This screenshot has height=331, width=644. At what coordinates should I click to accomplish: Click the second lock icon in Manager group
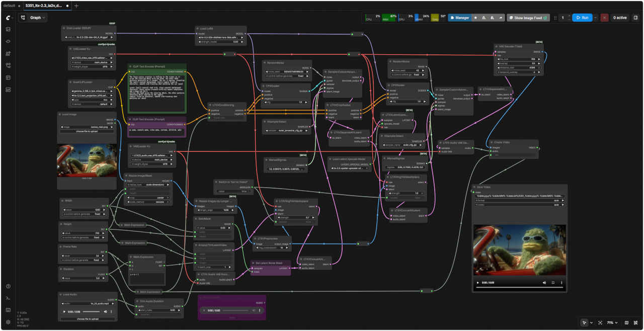point(493,18)
